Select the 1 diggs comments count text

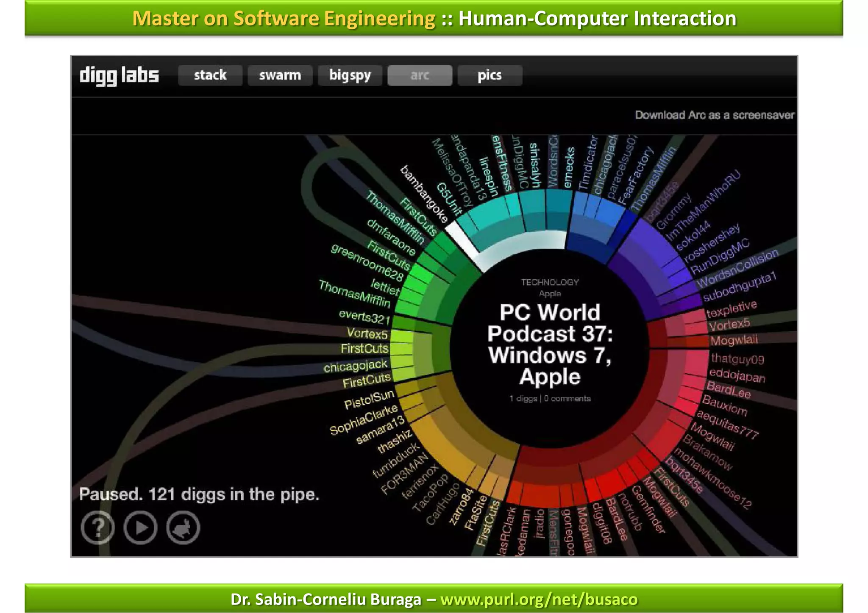tap(550, 399)
